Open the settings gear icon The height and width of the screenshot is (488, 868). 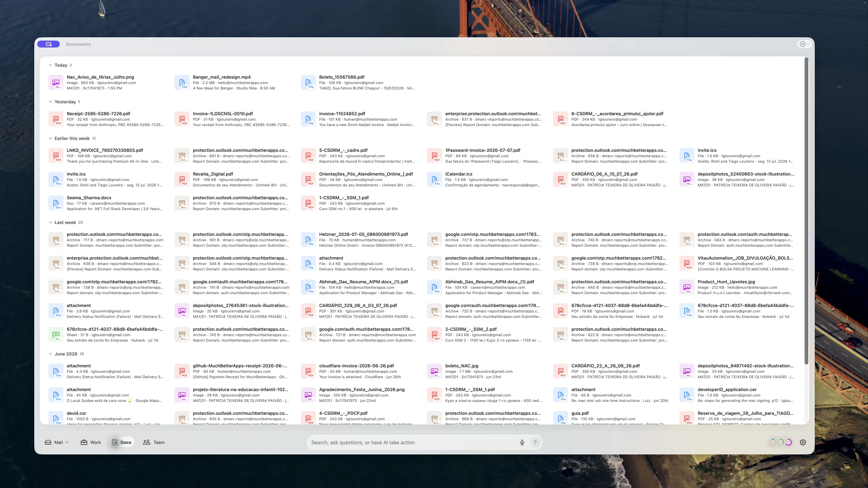click(803, 442)
